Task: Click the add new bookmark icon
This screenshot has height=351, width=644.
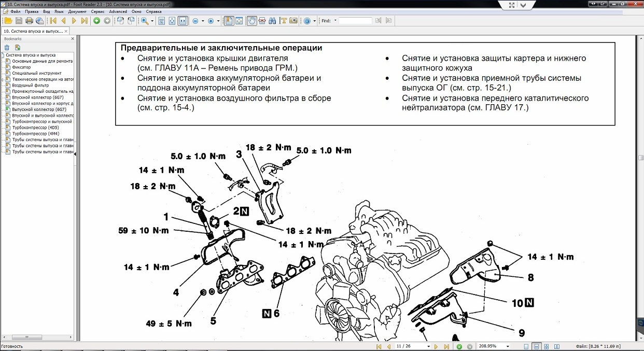Action: coord(17,47)
